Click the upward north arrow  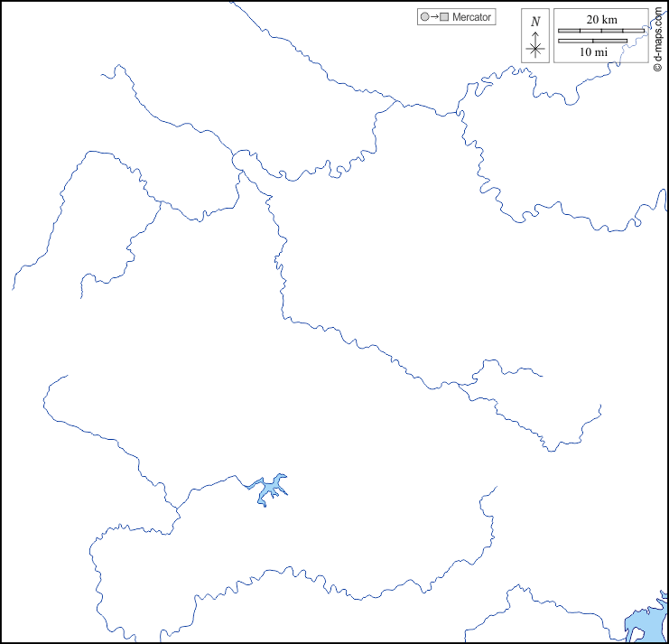point(535,35)
